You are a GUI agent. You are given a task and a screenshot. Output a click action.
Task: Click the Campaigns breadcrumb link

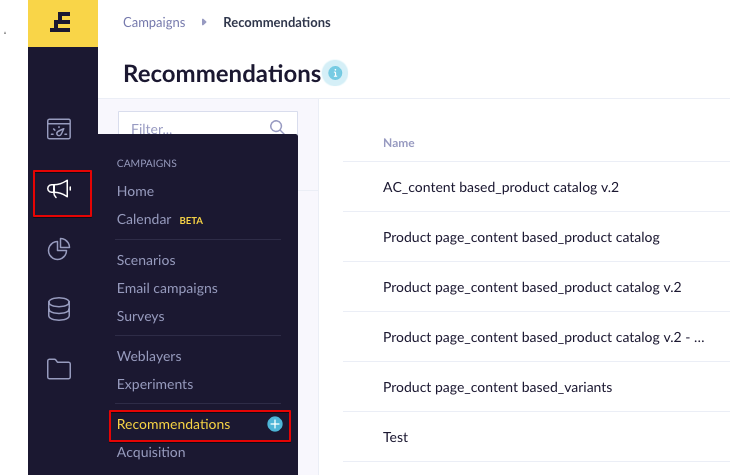tap(154, 22)
